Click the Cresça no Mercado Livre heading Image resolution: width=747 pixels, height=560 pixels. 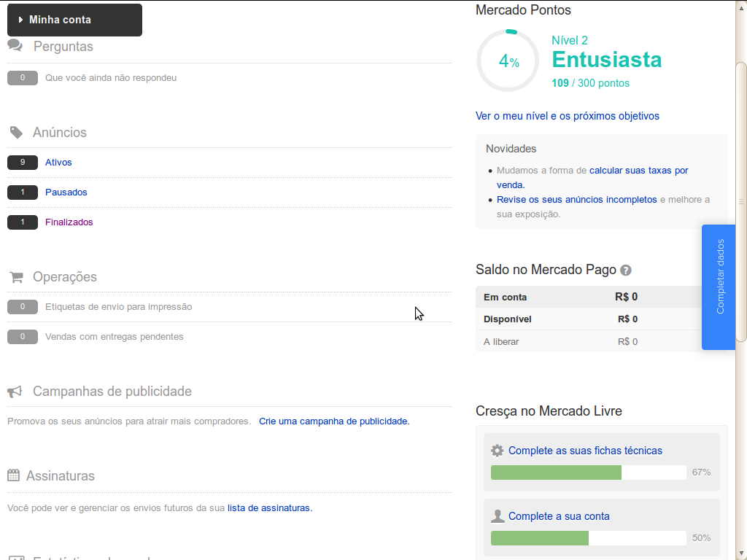click(549, 411)
